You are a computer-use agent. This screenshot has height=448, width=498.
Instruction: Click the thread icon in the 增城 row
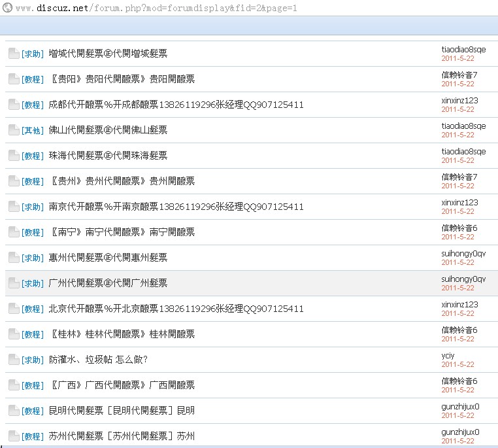[14, 54]
